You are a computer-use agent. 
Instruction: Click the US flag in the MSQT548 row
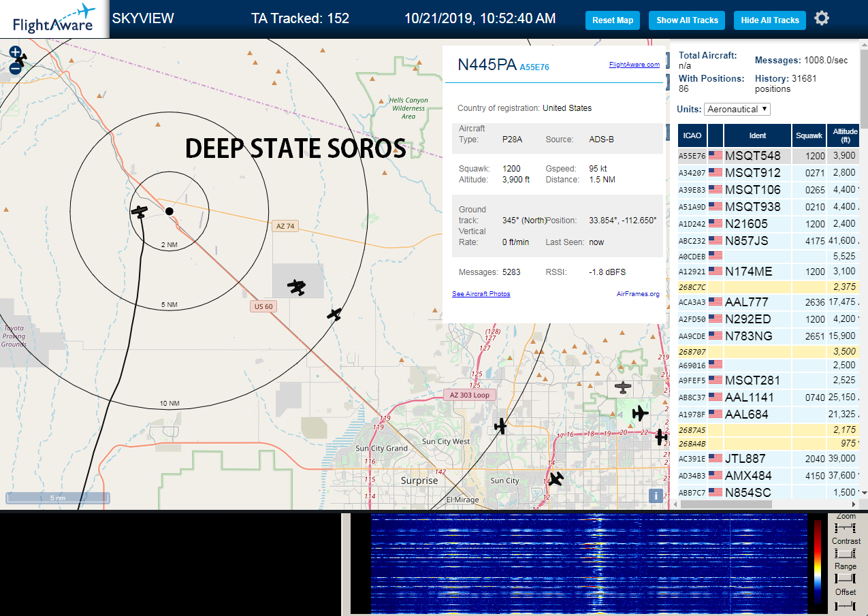pyautogui.click(x=716, y=156)
